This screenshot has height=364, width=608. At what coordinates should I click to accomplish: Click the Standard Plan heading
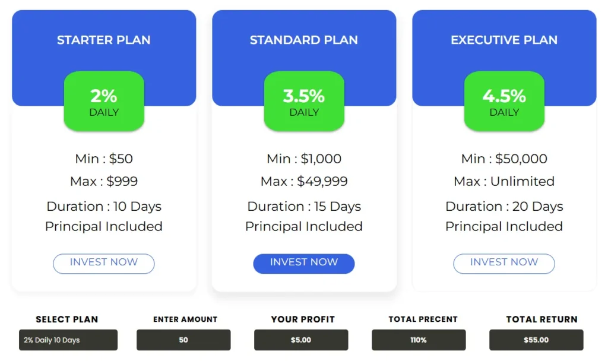pos(304,40)
